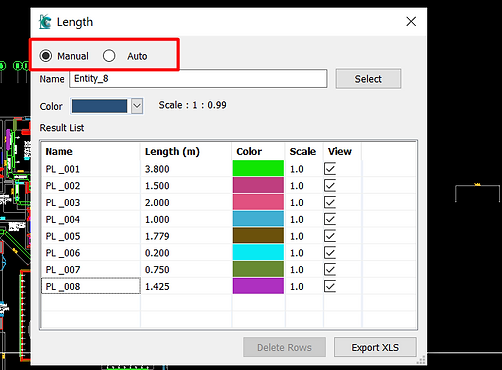The width and height of the screenshot is (502, 370).
Task: Click the Length (m) column header
Action: click(186, 151)
